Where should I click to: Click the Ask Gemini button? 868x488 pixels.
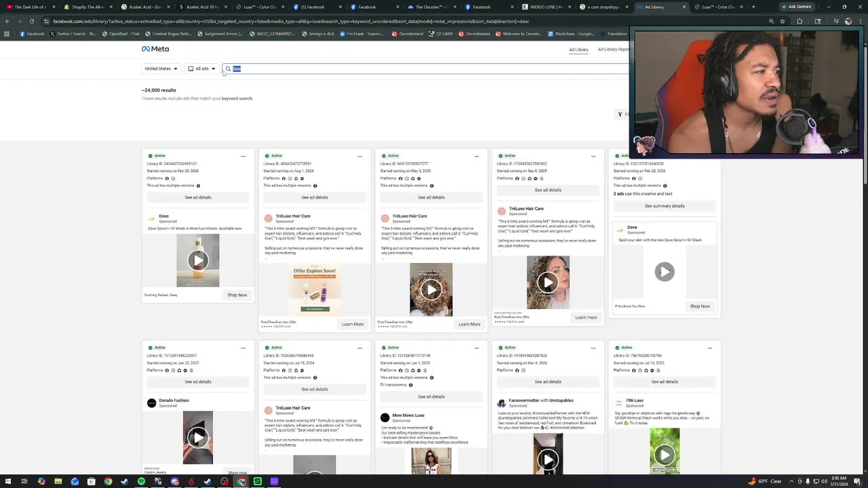pyautogui.click(x=796, y=7)
